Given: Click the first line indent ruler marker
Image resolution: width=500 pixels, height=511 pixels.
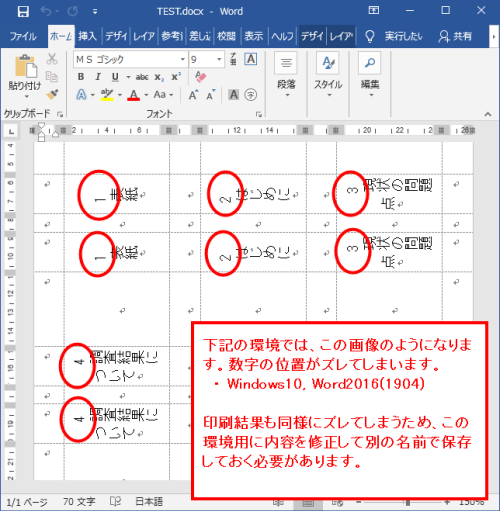Looking at the screenshot, I should coord(41,126).
